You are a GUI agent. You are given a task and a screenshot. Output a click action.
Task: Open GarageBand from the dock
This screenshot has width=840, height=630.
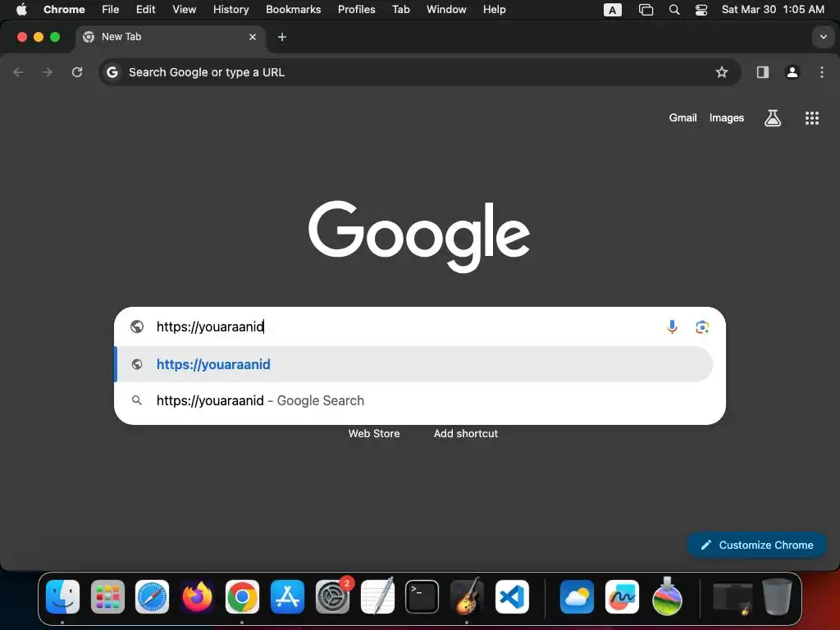pyautogui.click(x=467, y=597)
